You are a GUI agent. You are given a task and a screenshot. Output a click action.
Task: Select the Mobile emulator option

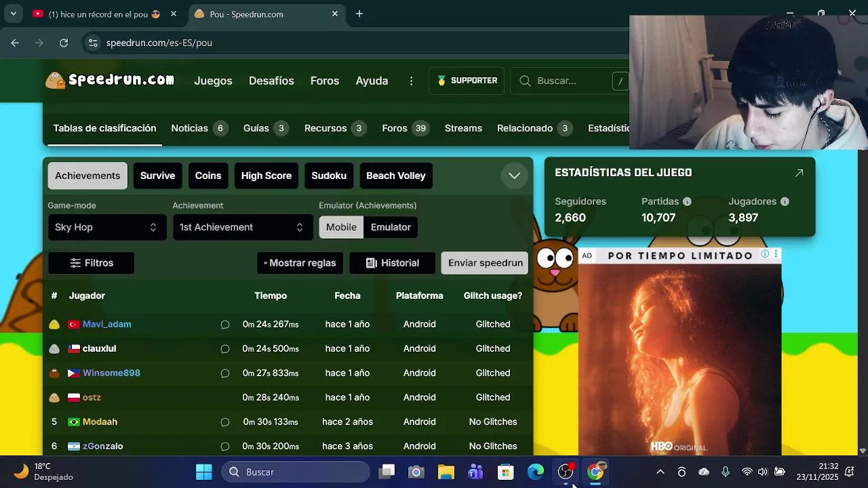click(x=341, y=227)
